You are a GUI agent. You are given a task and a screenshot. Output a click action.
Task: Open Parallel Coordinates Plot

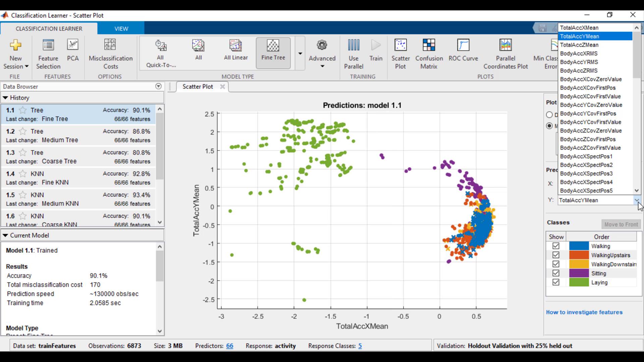point(505,54)
